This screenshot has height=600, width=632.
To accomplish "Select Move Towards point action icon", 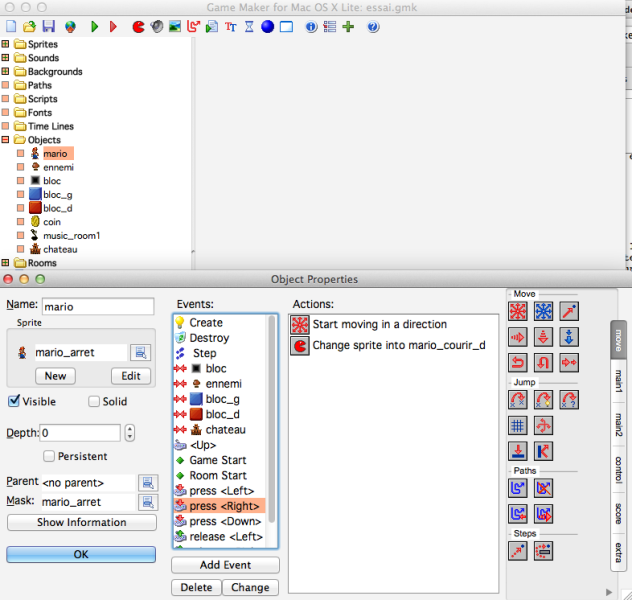I will click(x=569, y=311).
